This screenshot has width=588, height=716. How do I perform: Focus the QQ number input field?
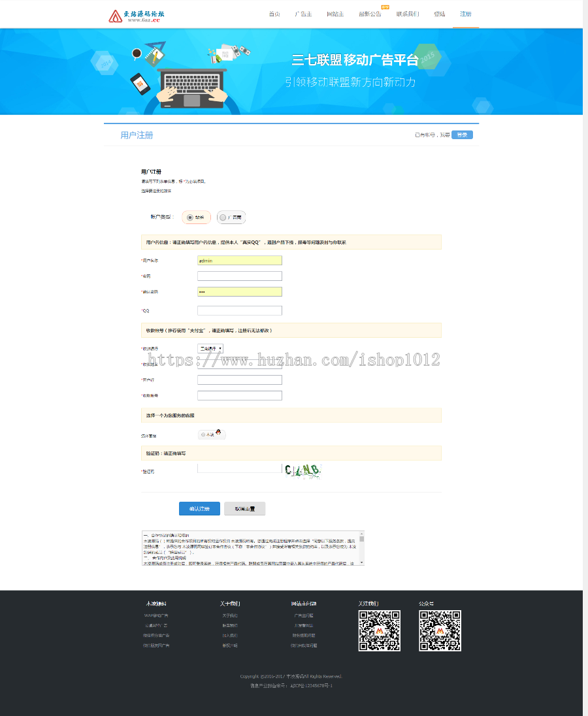(x=240, y=310)
